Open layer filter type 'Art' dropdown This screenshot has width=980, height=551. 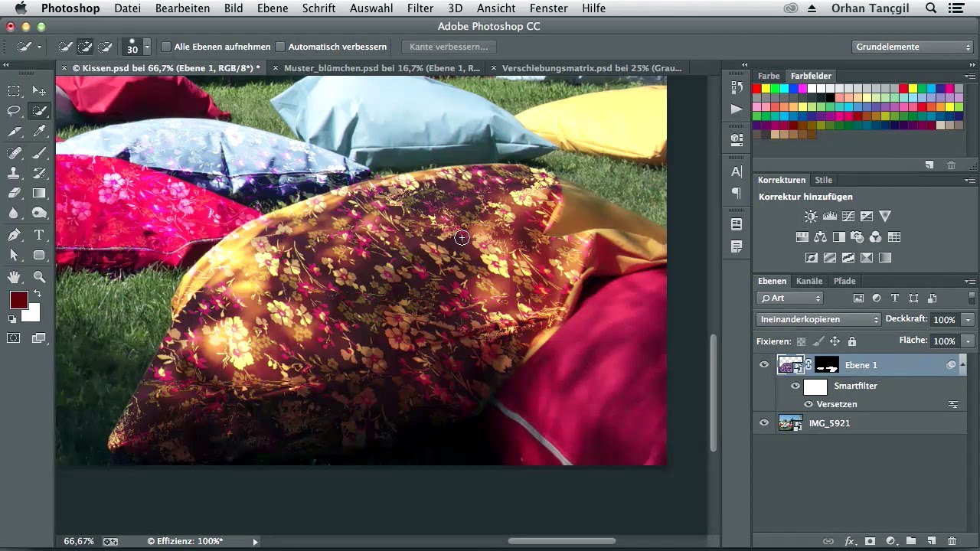790,298
